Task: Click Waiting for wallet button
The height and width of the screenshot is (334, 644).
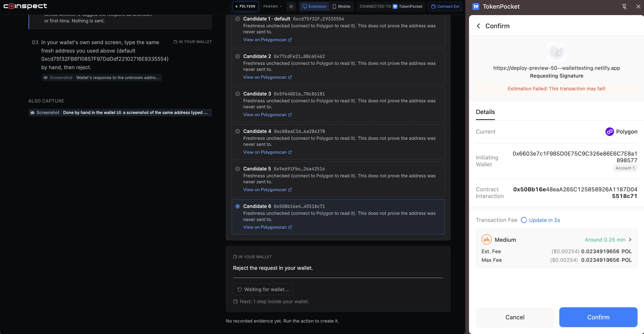Action: (x=263, y=289)
